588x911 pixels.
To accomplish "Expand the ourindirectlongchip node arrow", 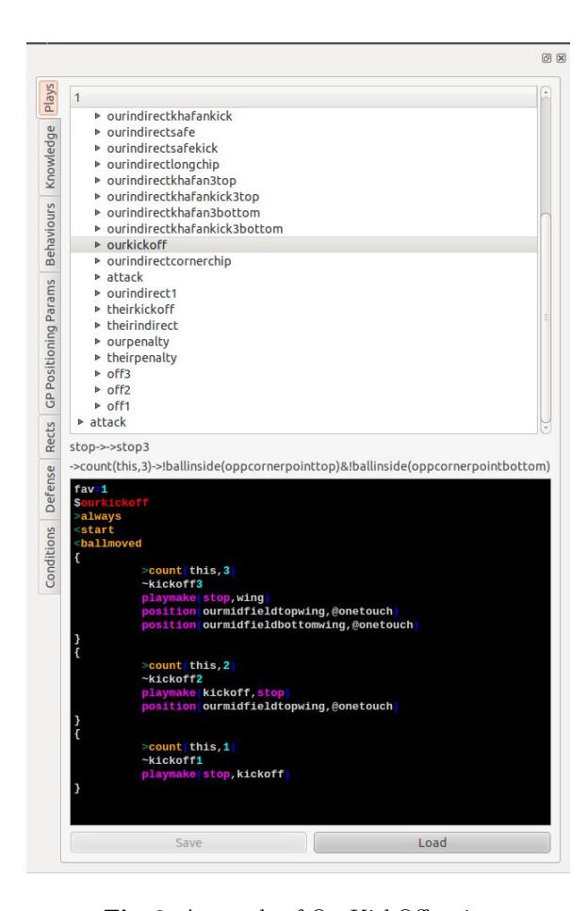I will 98,165.
